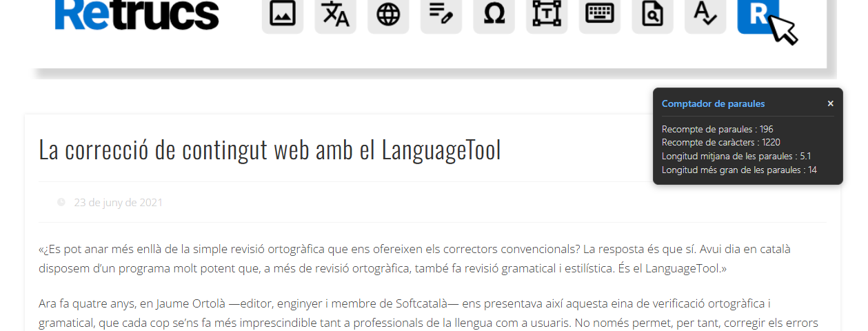Click the keyboard icon in toolbar
Image resolution: width=868 pixels, height=331 pixels.
click(x=600, y=14)
